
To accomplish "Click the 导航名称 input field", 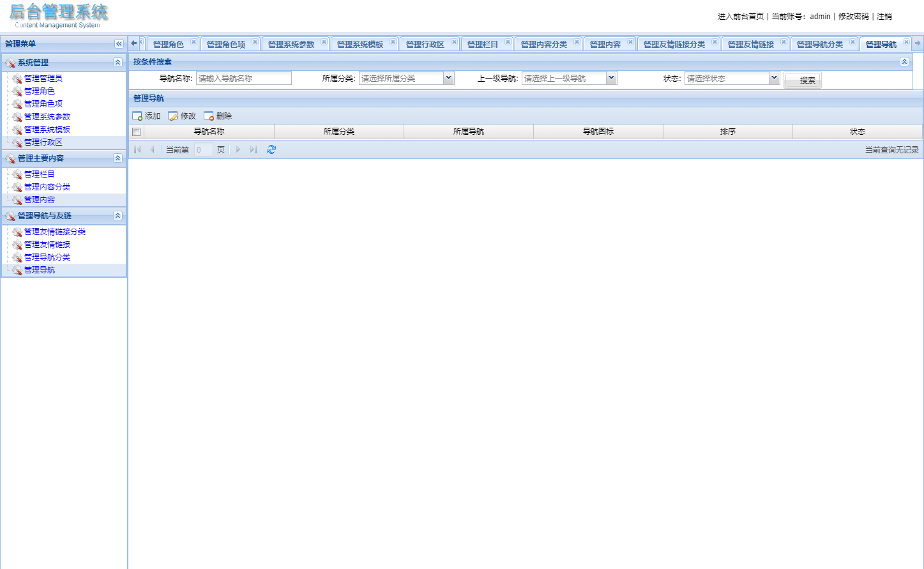I will (x=243, y=77).
